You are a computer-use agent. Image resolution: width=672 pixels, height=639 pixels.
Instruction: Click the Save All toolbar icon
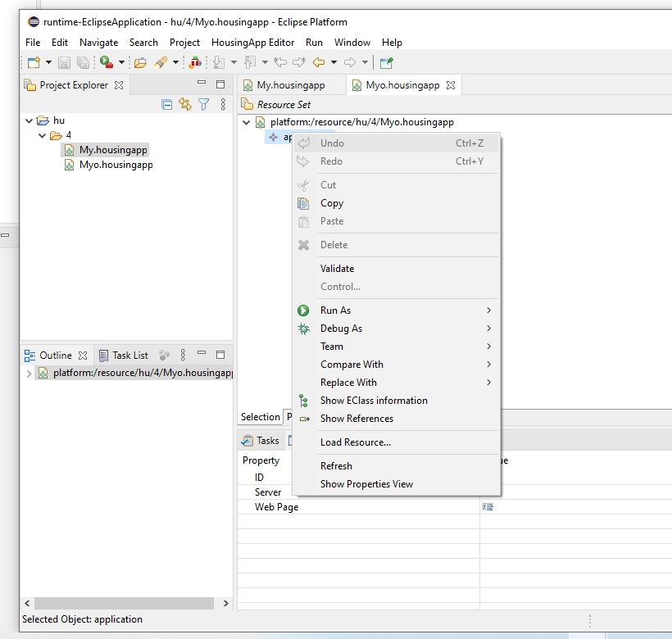83,62
